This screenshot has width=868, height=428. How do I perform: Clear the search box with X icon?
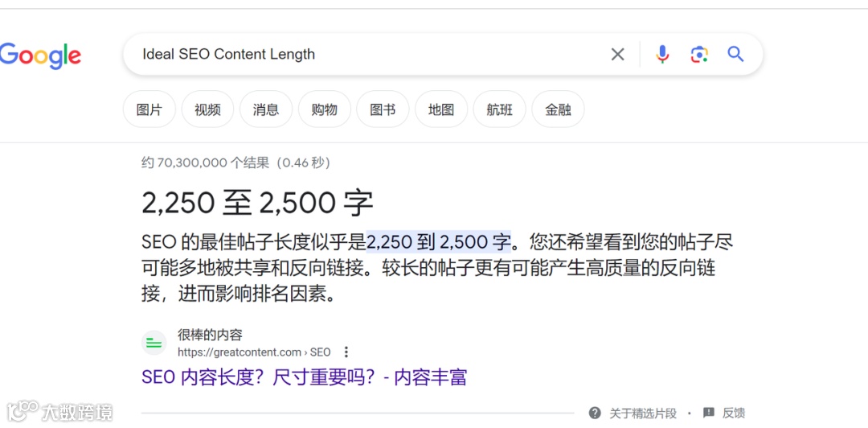click(x=617, y=55)
